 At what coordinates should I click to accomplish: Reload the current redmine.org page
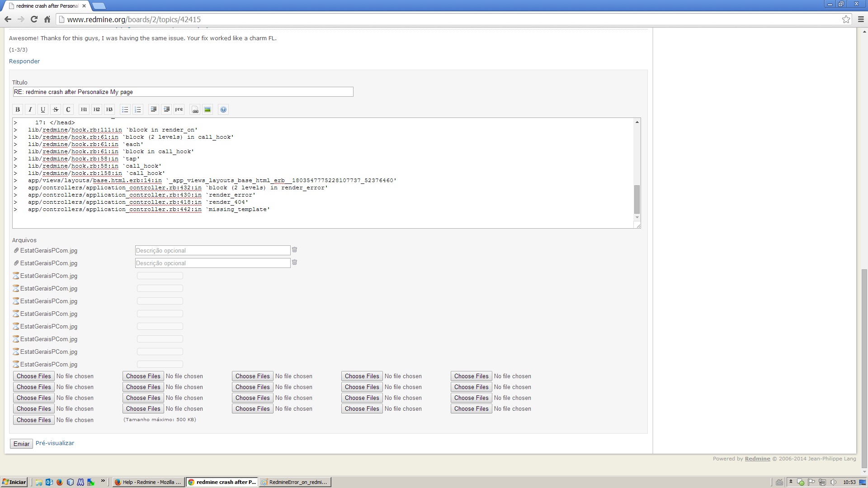(x=34, y=19)
